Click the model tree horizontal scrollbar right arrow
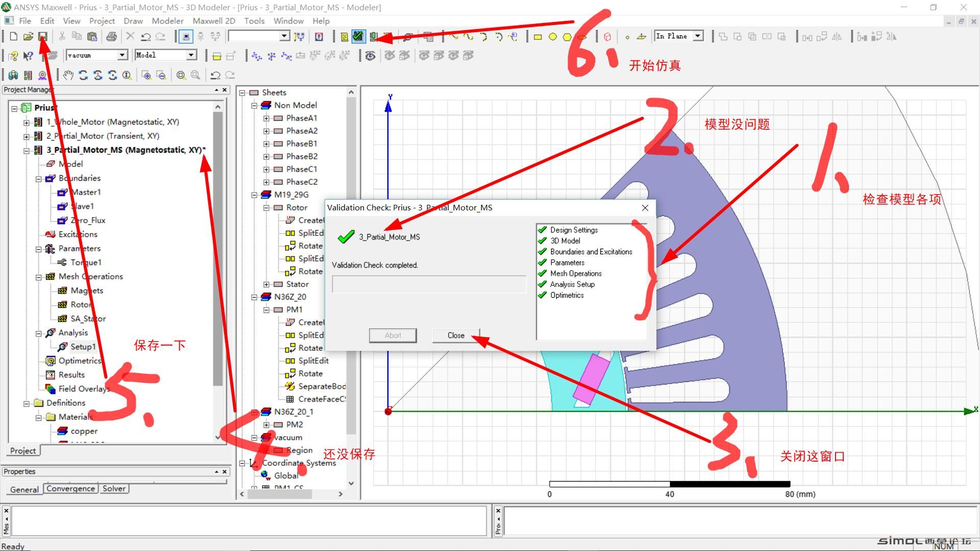 click(x=340, y=494)
